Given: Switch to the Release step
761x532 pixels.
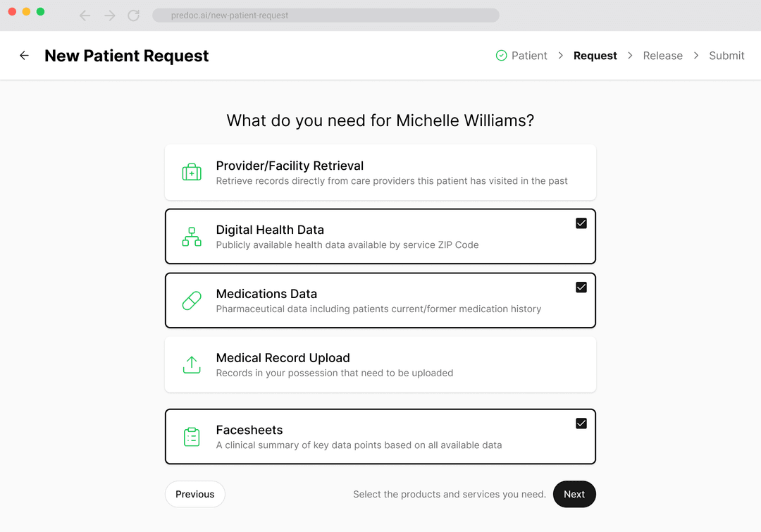Looking at the screenshot, I should pyautogui.click(x=662, y=55).
